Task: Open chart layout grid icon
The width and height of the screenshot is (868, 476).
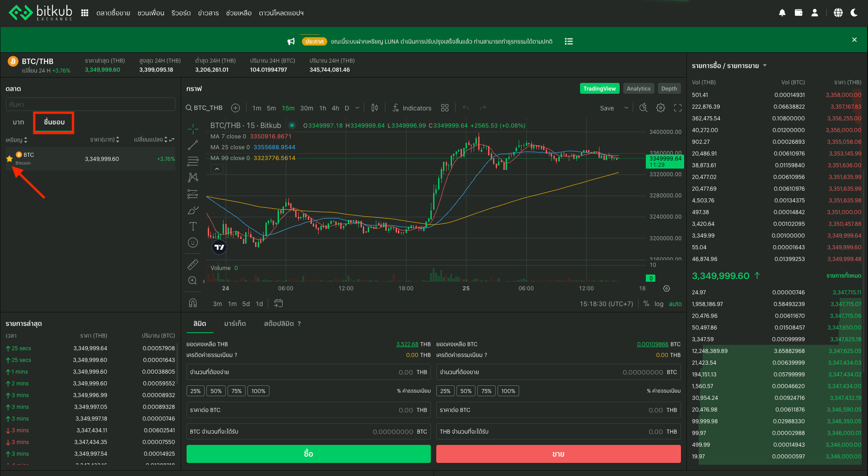Action: 445,108
